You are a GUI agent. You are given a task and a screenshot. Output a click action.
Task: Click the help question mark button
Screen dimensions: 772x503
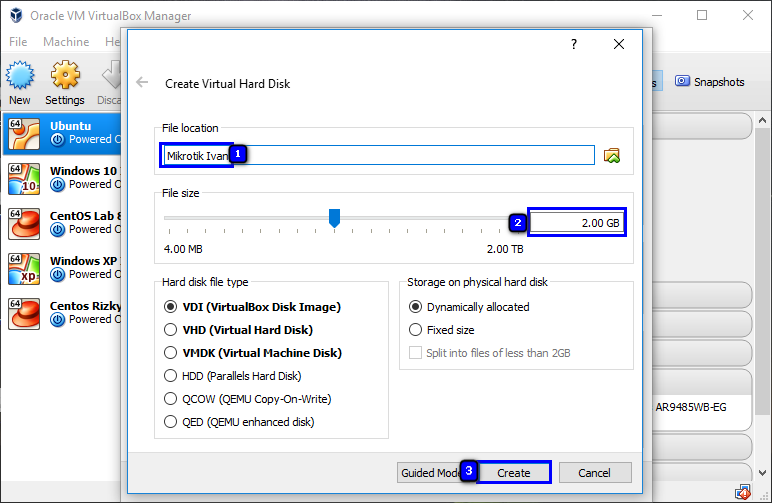point(574,44)
